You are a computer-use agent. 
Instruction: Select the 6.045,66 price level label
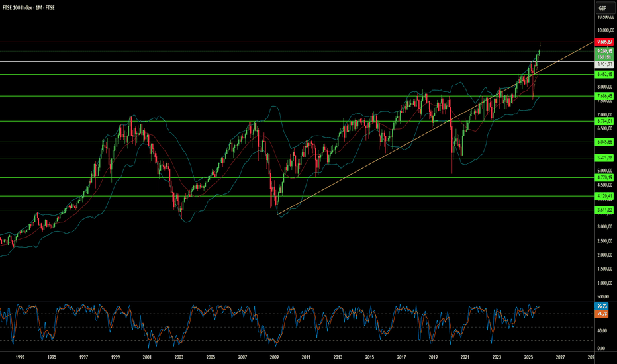(x=604, y=142)
